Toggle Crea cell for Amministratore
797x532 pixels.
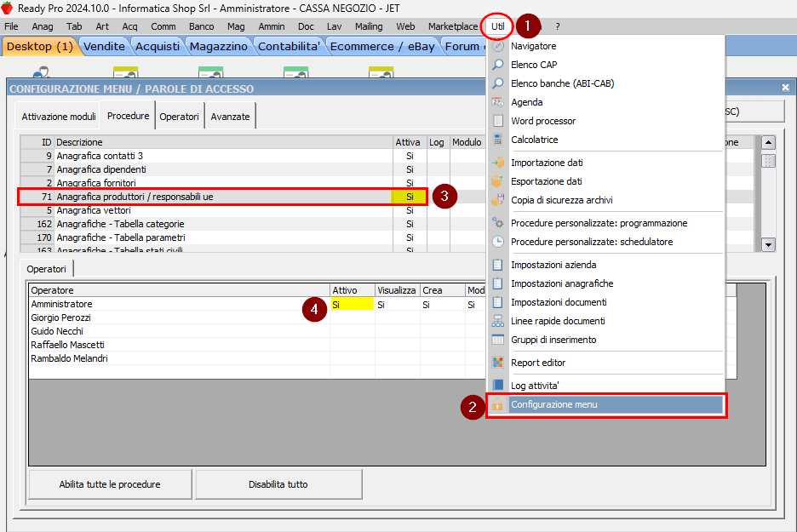pos(442,305)
